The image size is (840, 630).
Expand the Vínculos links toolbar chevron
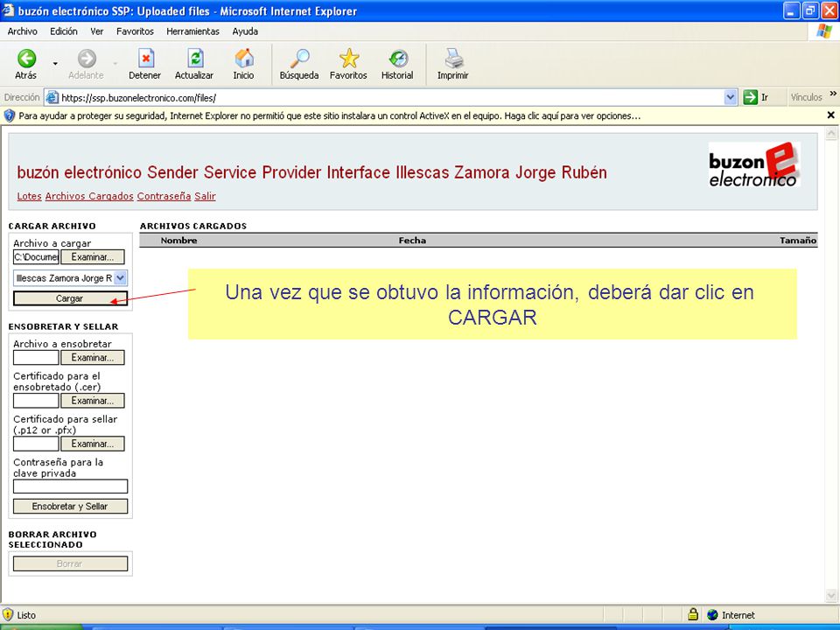833,94
